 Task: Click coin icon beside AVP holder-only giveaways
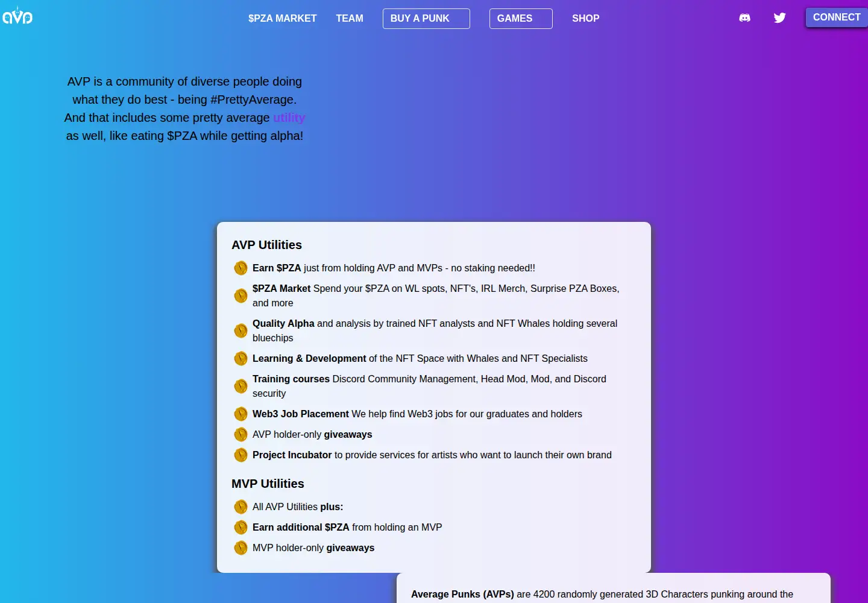(241, 434)
